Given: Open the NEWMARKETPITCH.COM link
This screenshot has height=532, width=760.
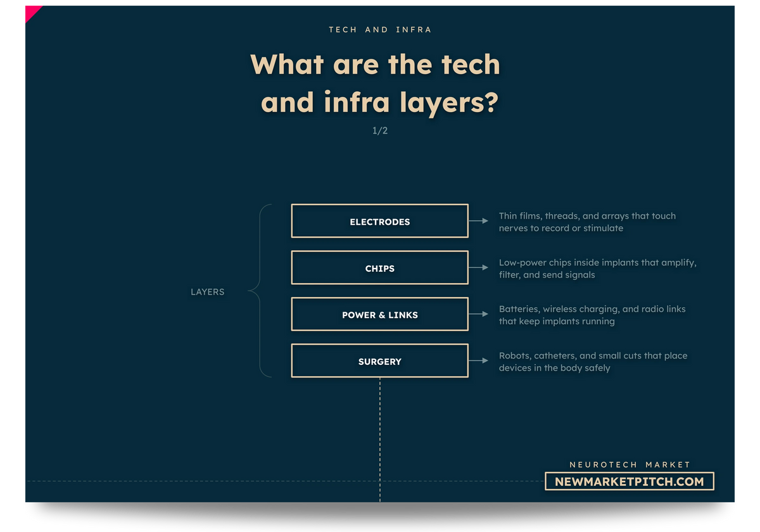Looking at the screenshot, I should [630, 481].
